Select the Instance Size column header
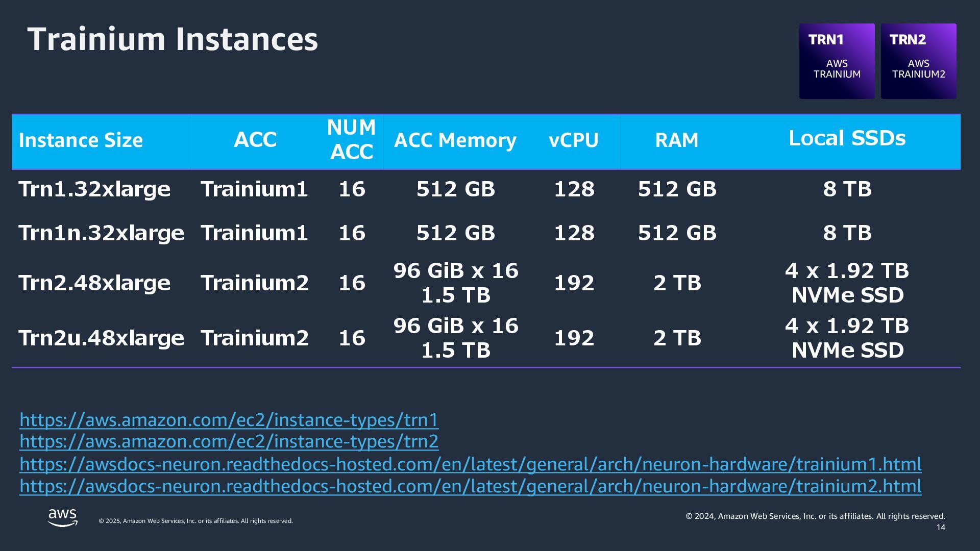Viewport: 980px width, 551px height. click(x=81, y=140)
